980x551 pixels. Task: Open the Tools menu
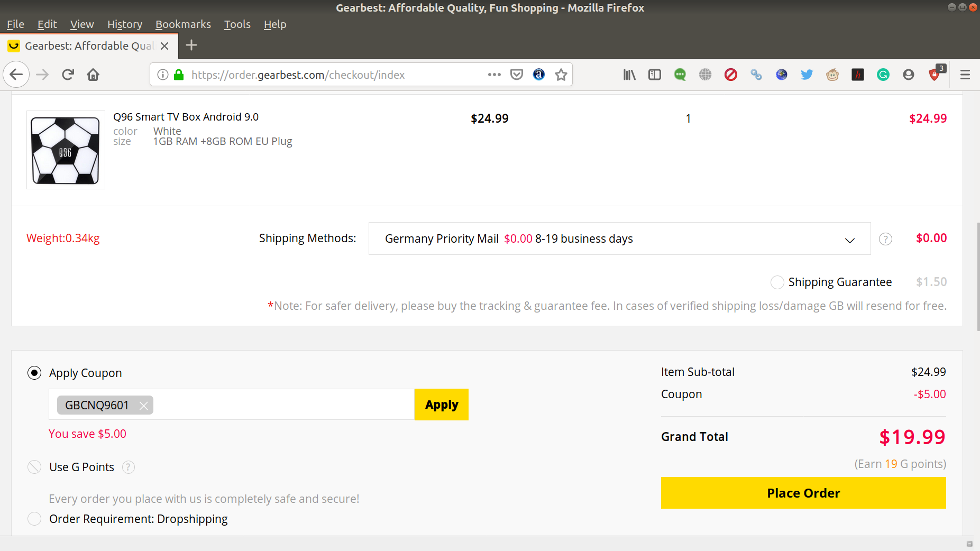coord(237,24)
